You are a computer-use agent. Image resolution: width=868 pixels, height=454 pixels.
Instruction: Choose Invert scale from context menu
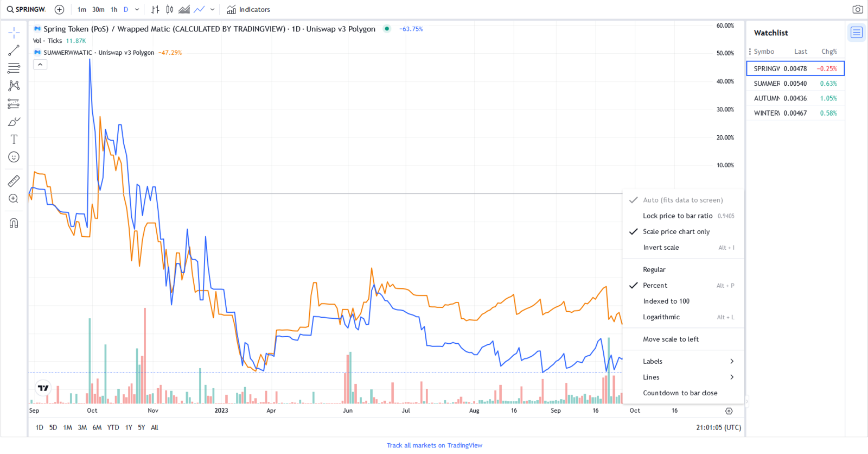pyautogui.click(x=661, y=248)
